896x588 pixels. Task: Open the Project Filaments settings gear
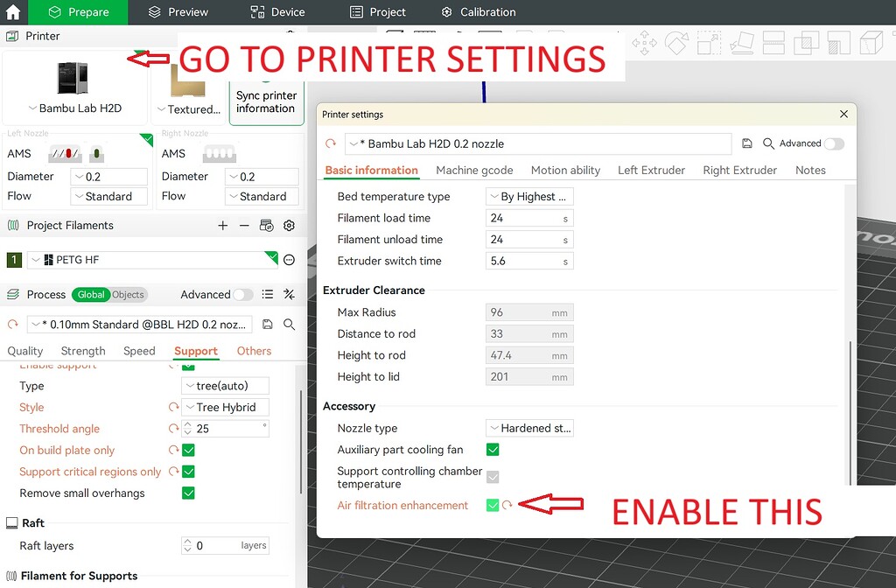[x=289, y=226]
